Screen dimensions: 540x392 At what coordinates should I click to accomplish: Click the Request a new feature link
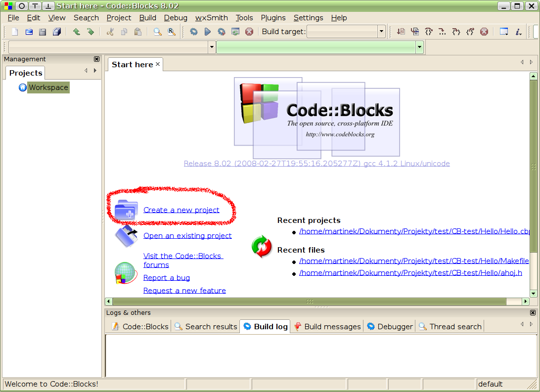click(184, 291)
